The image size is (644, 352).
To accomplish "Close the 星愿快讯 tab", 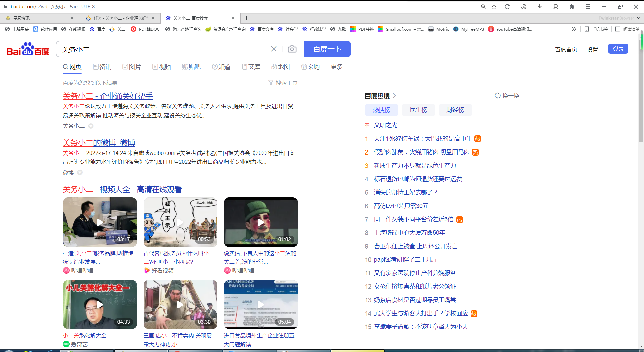I will tap(72, 18).
